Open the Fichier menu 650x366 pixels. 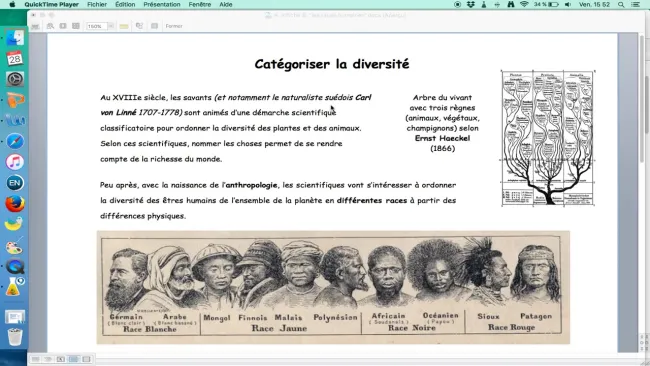click(97, 5)
